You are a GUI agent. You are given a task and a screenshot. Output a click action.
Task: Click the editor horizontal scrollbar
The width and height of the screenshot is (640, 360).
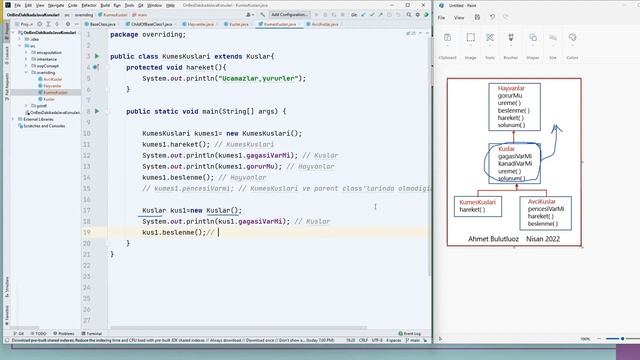point(238,327)
